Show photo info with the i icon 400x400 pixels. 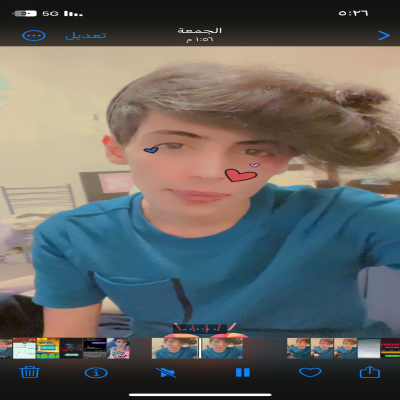pos(96,373)
